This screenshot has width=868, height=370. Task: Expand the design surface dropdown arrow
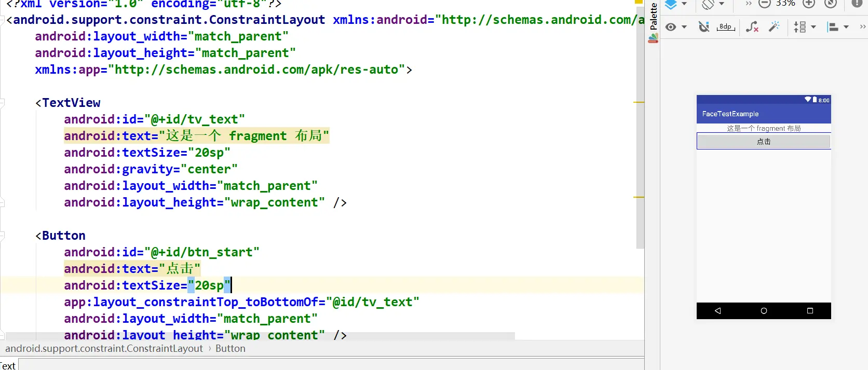[684, 4]
